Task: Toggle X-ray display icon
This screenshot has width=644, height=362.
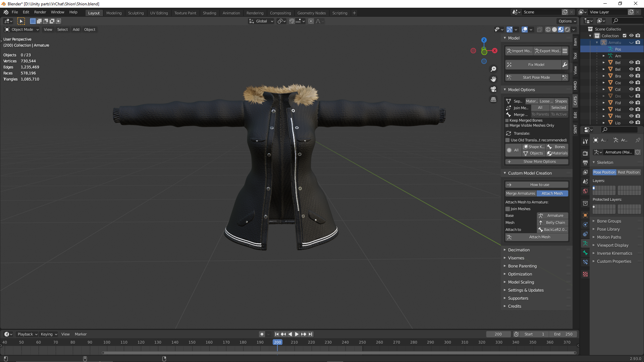Action: [539, 29]
